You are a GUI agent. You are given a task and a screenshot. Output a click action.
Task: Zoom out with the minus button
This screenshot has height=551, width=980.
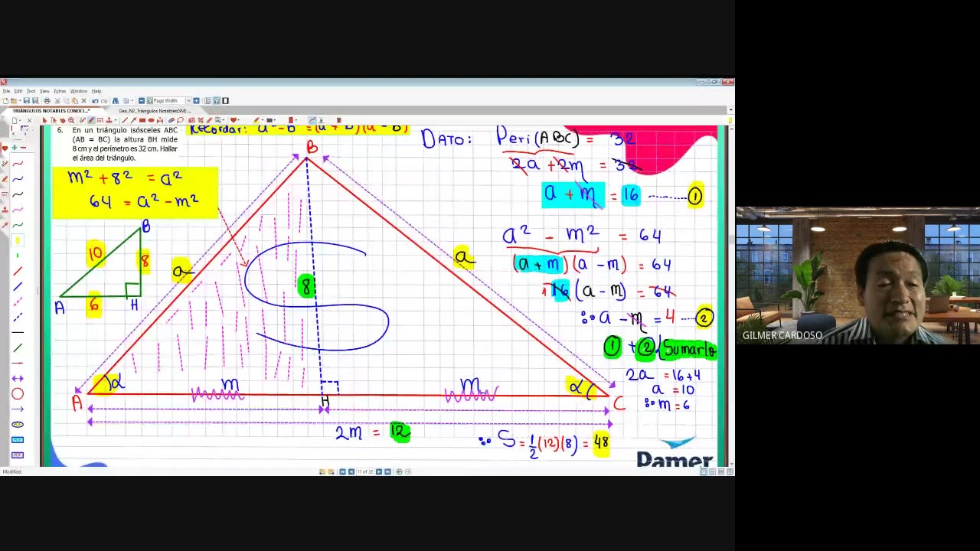pyautogui.click(x=142, y=101)
